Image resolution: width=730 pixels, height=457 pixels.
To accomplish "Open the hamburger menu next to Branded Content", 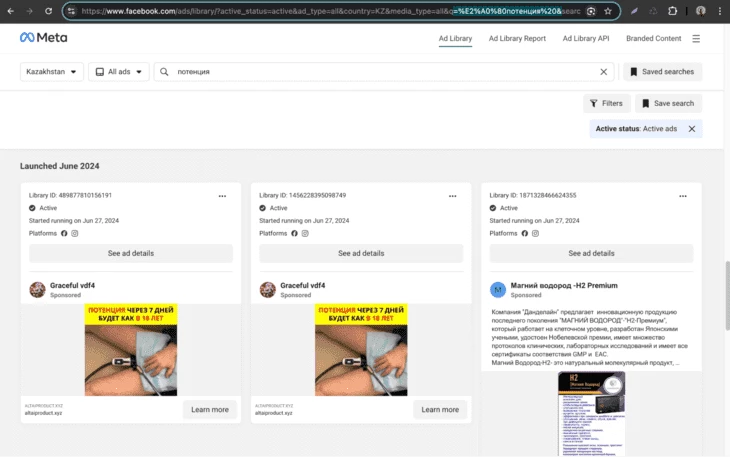I will 696,39.
